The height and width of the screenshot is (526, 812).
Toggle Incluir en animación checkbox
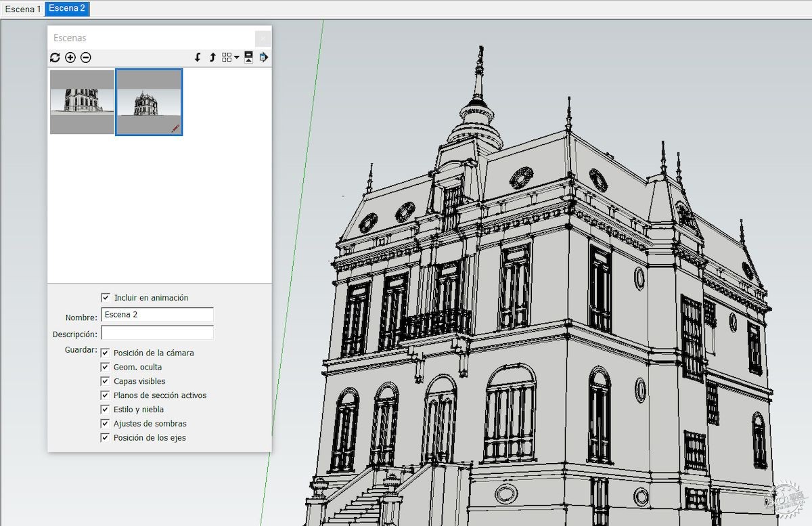106,297
